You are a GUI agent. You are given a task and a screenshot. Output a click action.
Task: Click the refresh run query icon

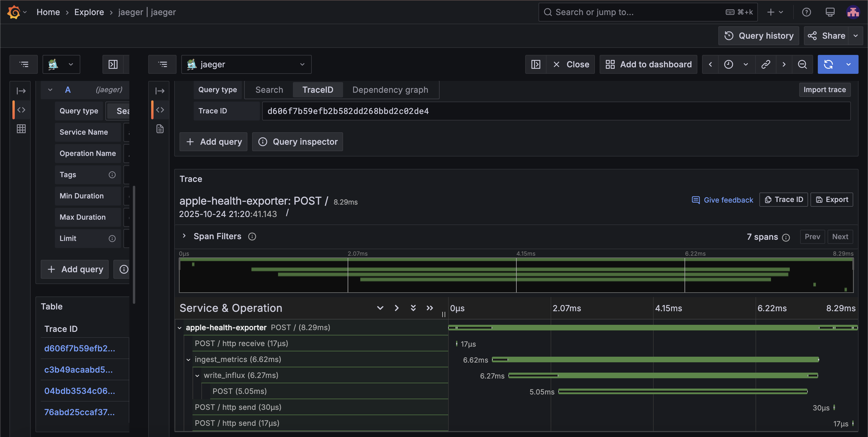click(x=828, y=64)
